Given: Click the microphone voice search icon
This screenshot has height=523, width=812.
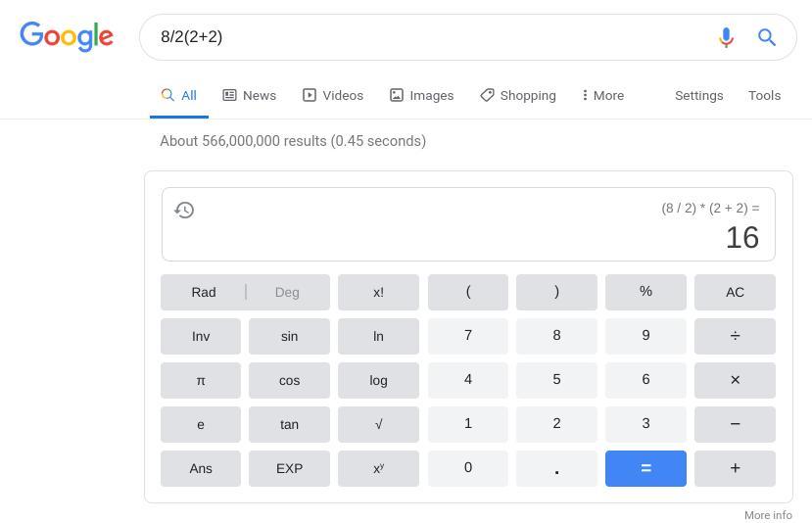Looking at the screenshot, I should 726,37.
